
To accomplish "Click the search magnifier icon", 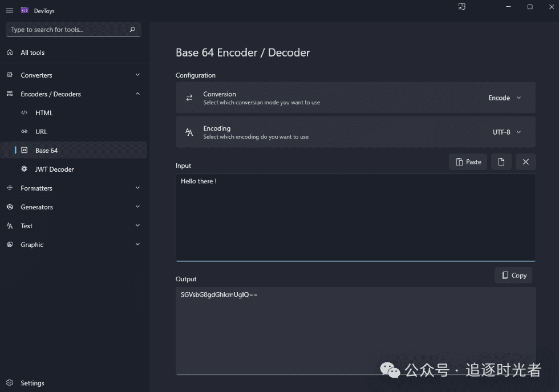I will click(132, 30).
